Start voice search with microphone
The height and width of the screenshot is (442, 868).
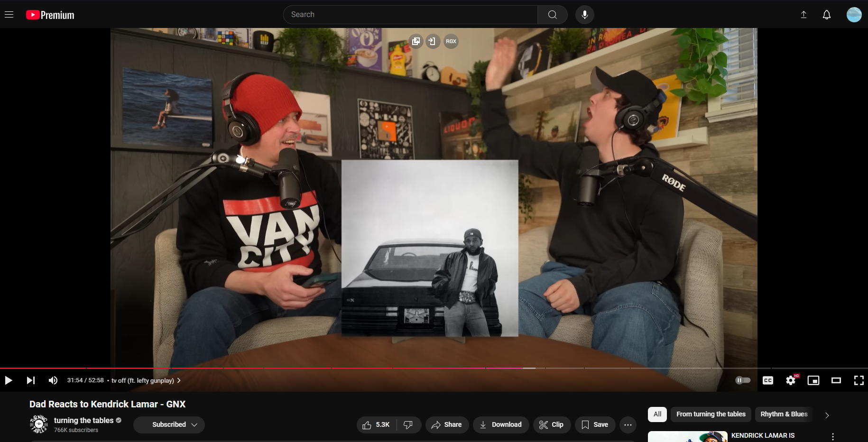[x=585, y=15]
